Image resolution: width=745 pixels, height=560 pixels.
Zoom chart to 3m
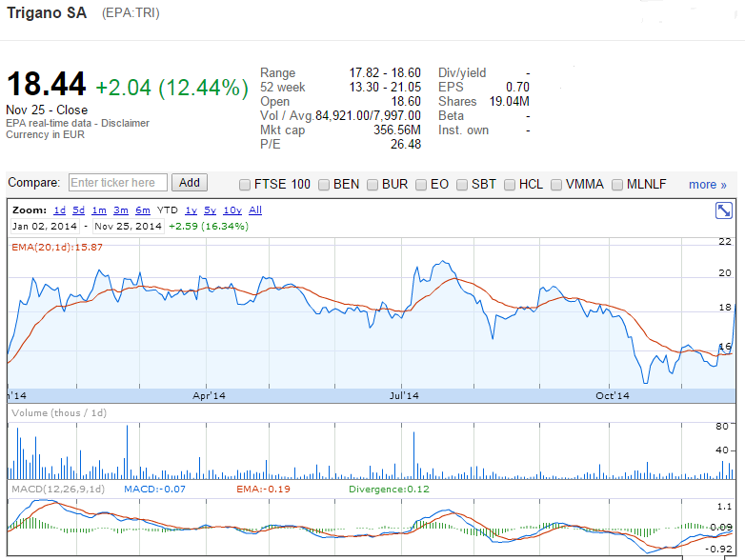(x=121, y=210)
